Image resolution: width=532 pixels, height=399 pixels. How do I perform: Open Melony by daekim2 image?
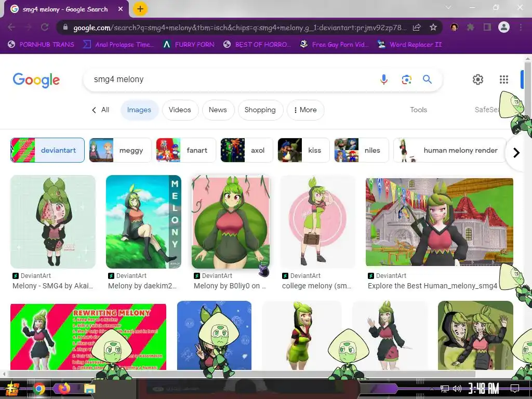(143, 221)
